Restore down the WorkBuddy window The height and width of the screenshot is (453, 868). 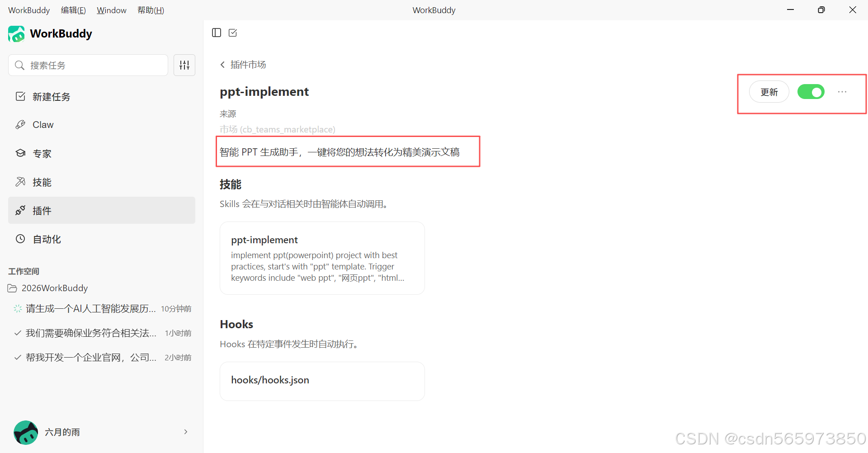(821, 10)
